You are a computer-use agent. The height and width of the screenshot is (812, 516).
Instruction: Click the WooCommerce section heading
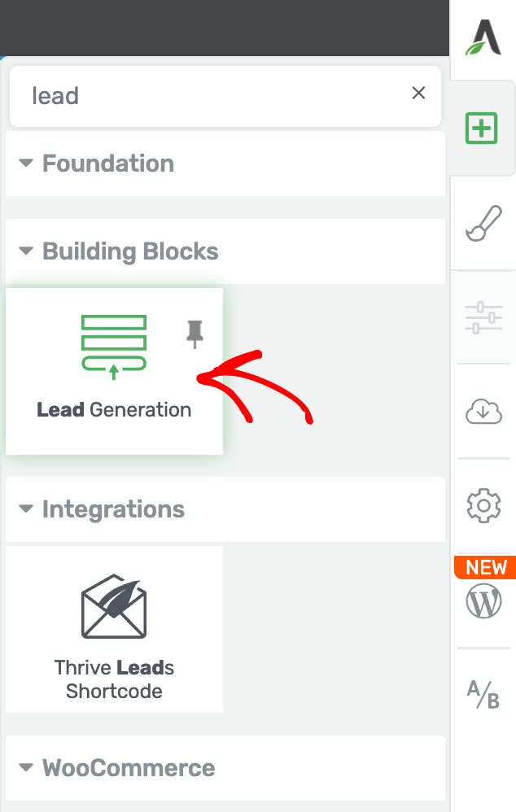click(129, 767)
